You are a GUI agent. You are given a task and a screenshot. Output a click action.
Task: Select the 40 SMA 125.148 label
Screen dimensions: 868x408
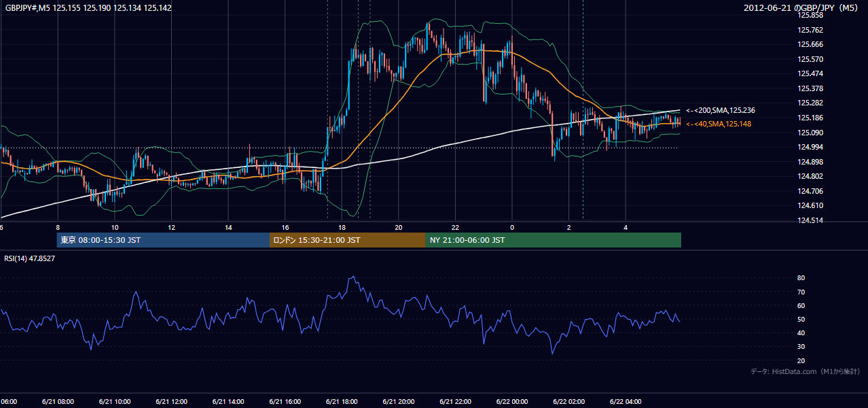719,124
